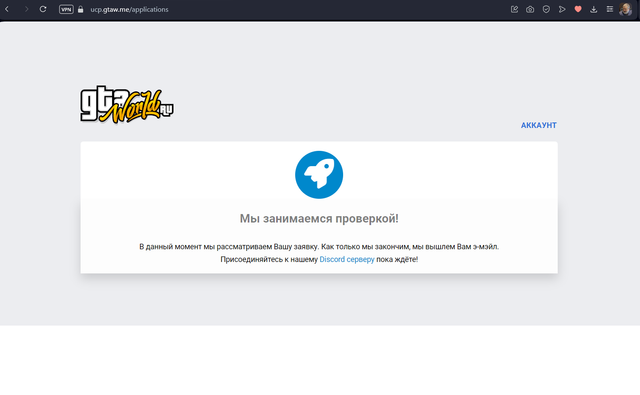The image size is (640, 395).
Task: Click the text 'пока ждёте!'
Action: 397,259
